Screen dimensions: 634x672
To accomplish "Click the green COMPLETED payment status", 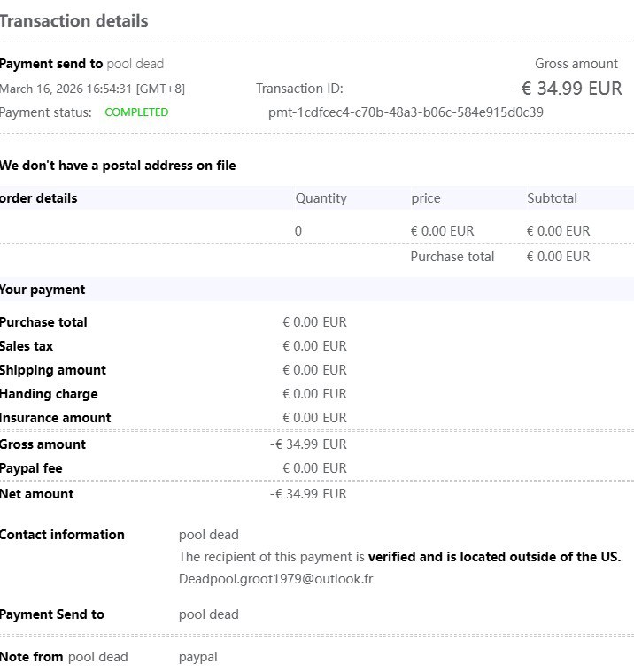I will pyautogui.click(x=136, y=112).
